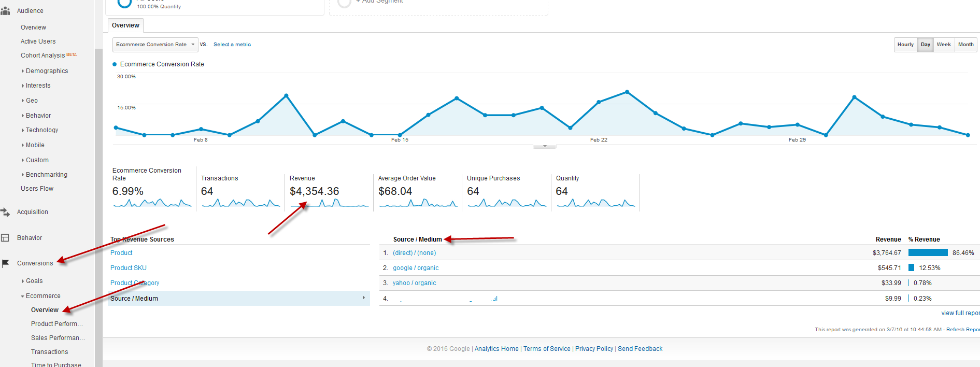
Task: Set chart granularity to Month
Action: coord(965,45)
